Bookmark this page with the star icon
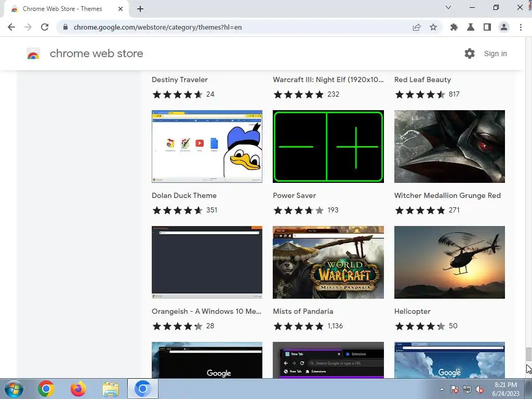 tap(433, 27)
